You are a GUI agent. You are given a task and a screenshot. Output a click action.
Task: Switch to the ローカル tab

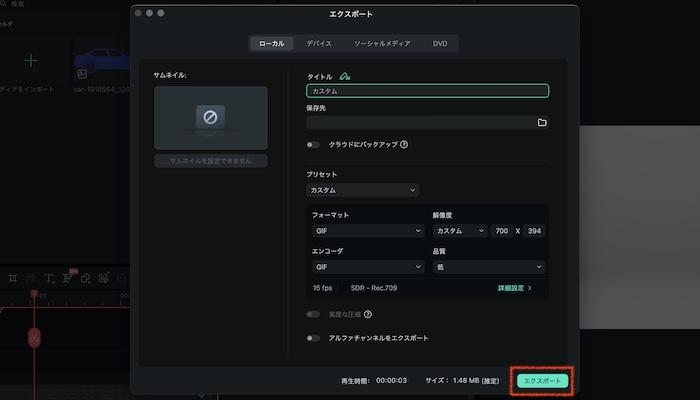[271, 43]
